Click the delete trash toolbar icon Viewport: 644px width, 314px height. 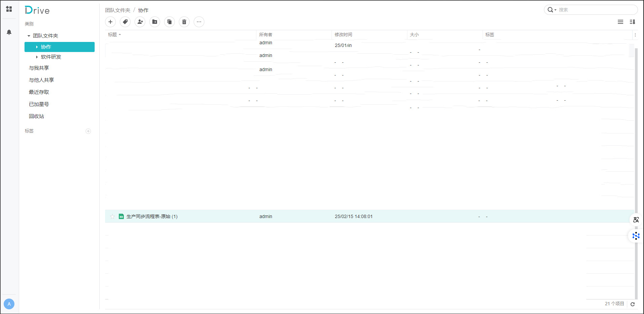pos(184,22)
